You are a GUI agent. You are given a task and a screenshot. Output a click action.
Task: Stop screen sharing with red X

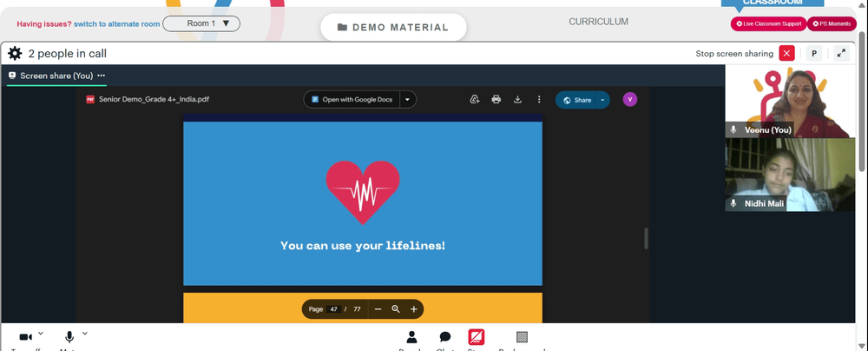[x=786, y=53]
